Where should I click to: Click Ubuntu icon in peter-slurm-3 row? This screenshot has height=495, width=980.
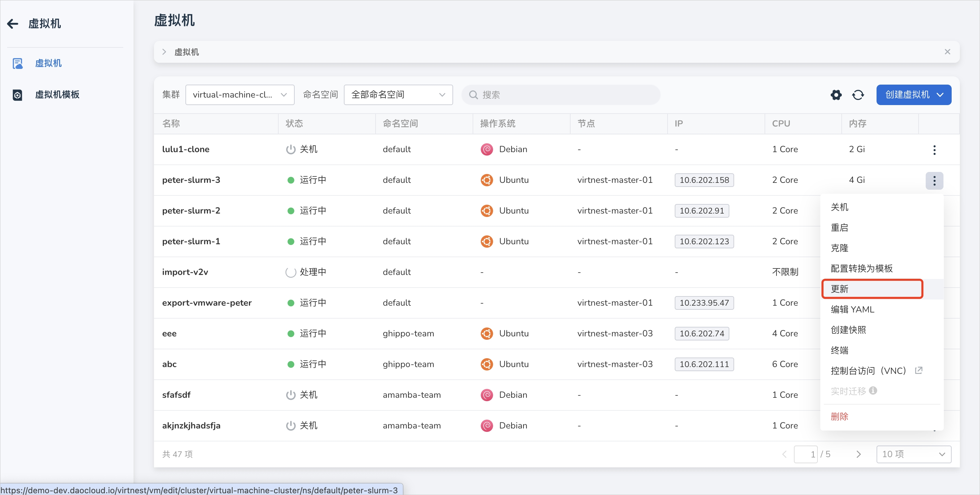pos(487,180)
